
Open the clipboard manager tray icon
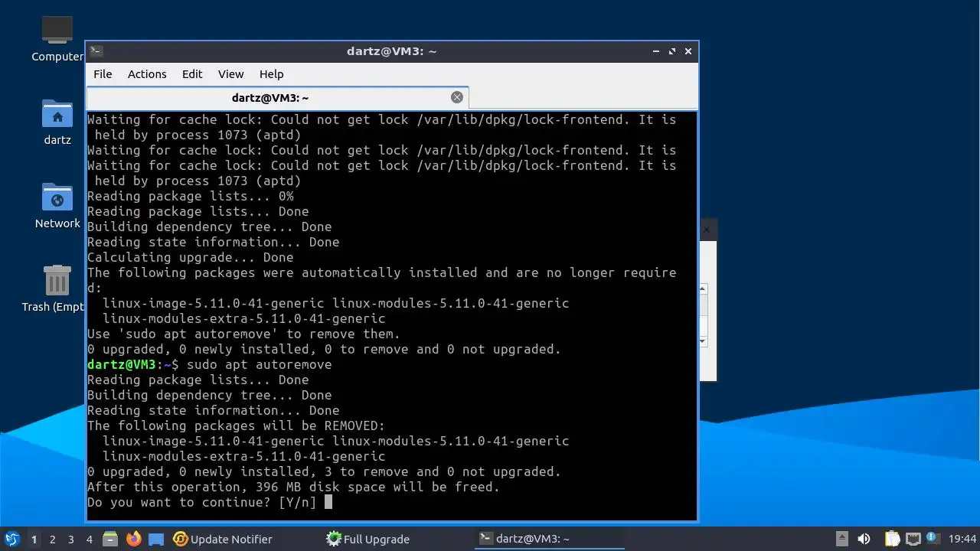[x=892, y=539]
